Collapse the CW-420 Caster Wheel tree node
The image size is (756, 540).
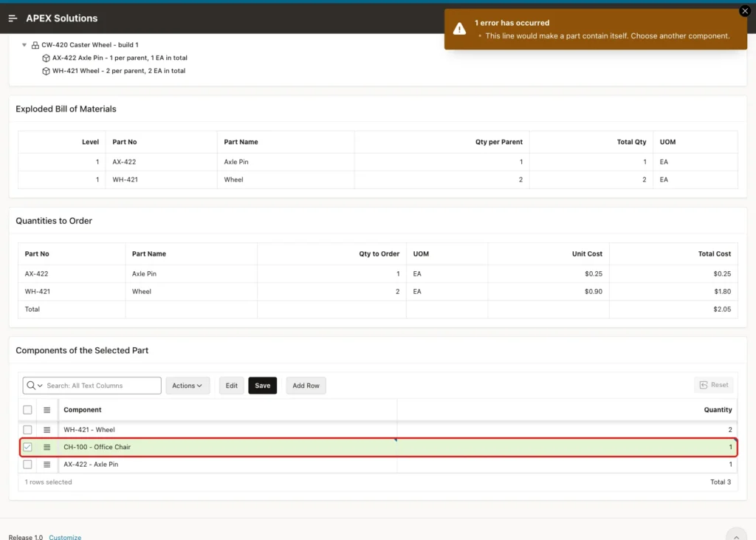pos(24,45)
